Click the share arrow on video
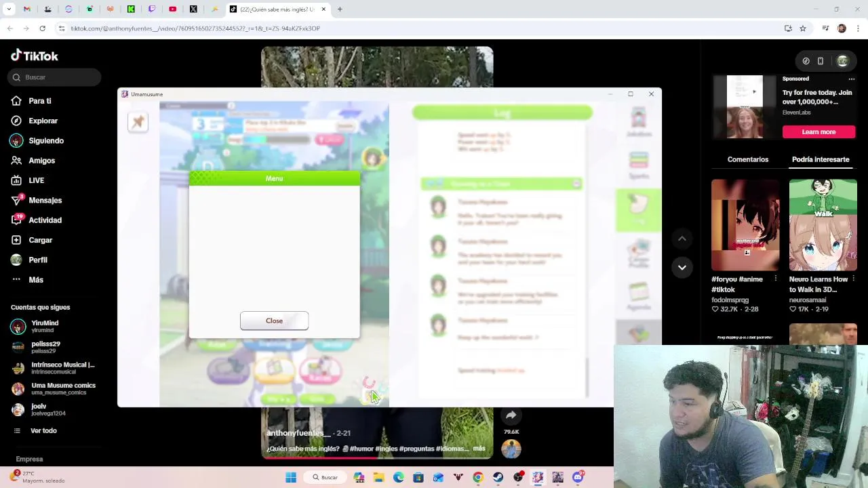The height and width of the screenshot is (488, 868). (511, 415)
